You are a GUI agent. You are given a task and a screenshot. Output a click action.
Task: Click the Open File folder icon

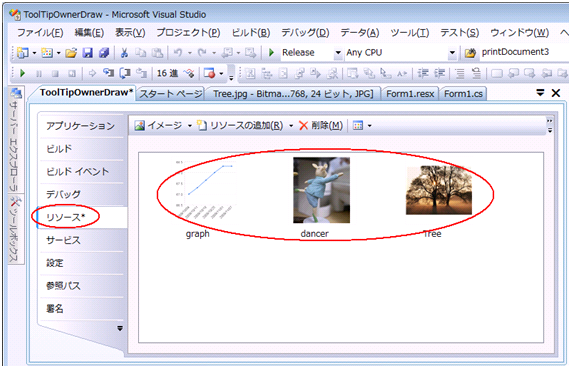click(71, 53)
